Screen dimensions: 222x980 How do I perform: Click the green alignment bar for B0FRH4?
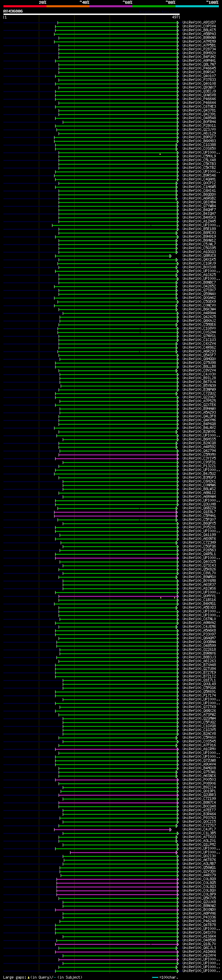(120, 122)
